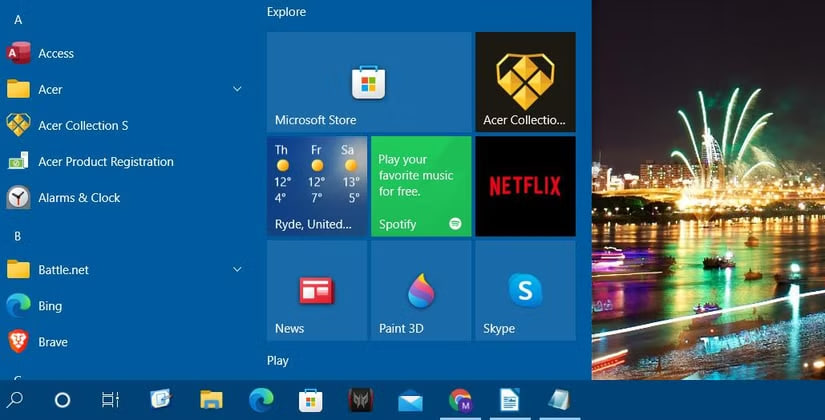The width and height of the screenshot is (825, 420).
Task: Launch Bing from the app list
Action: pos(126,306)
